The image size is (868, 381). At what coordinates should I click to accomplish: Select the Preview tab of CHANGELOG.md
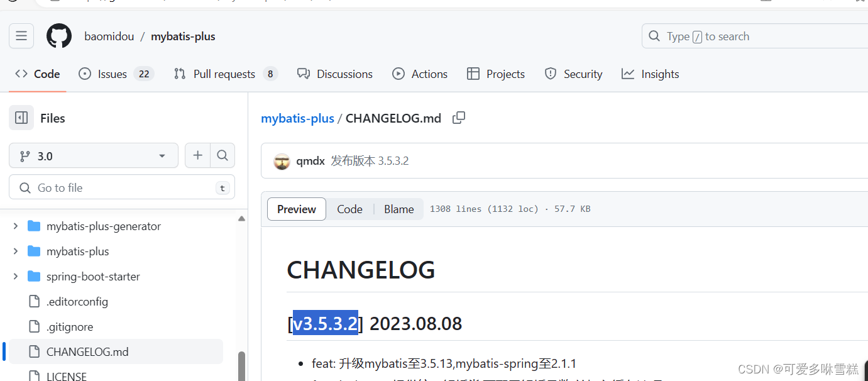[x=296, y=209]
